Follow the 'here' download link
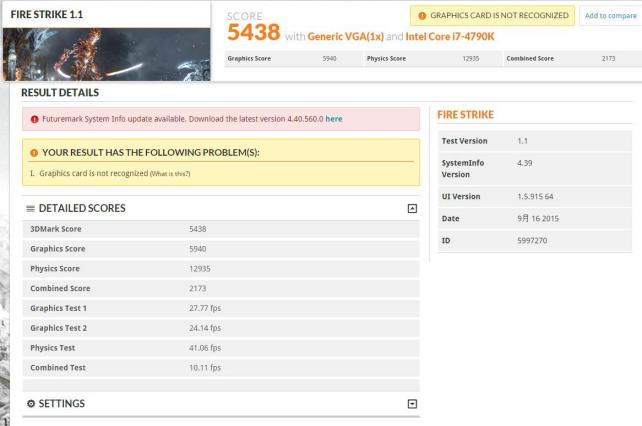This screenshot has height=426, width=642. coord(334,119)
